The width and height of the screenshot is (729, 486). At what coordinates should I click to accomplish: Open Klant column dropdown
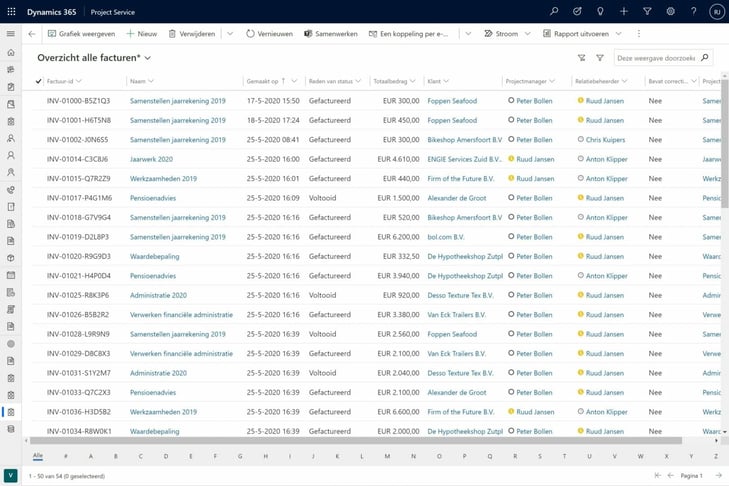click(x=446, y=81)
